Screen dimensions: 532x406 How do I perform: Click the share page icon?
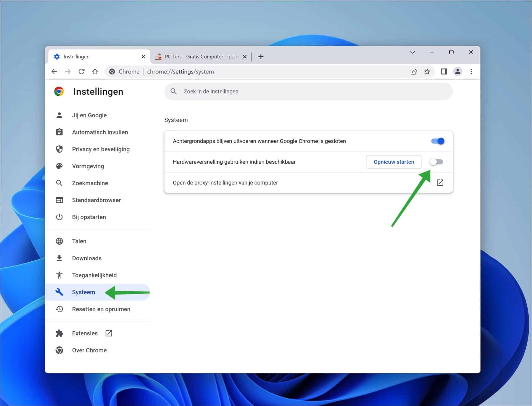coord(413,72)
